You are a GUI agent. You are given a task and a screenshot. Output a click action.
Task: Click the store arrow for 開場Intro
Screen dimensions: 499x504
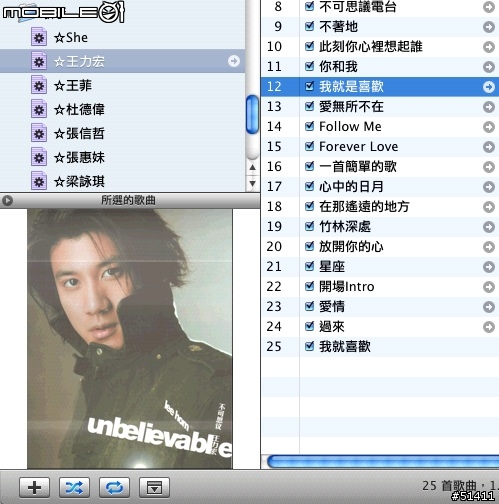click(489, 287)
